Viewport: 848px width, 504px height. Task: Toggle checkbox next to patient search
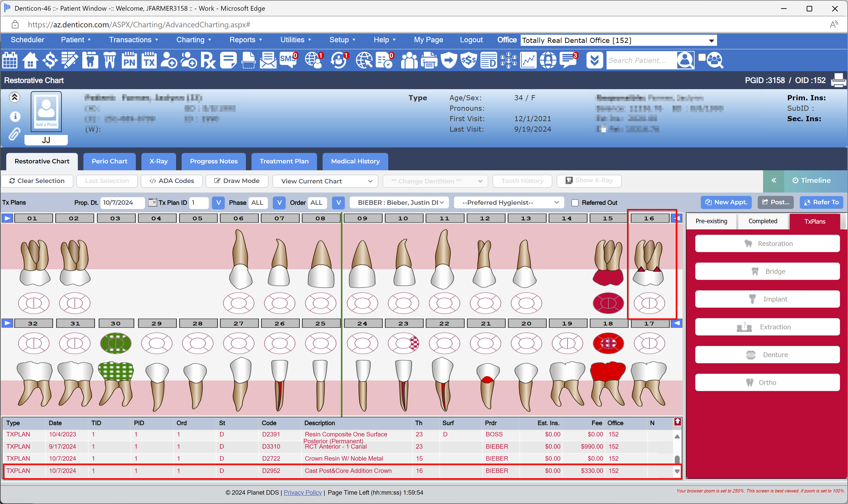(702, 57)
